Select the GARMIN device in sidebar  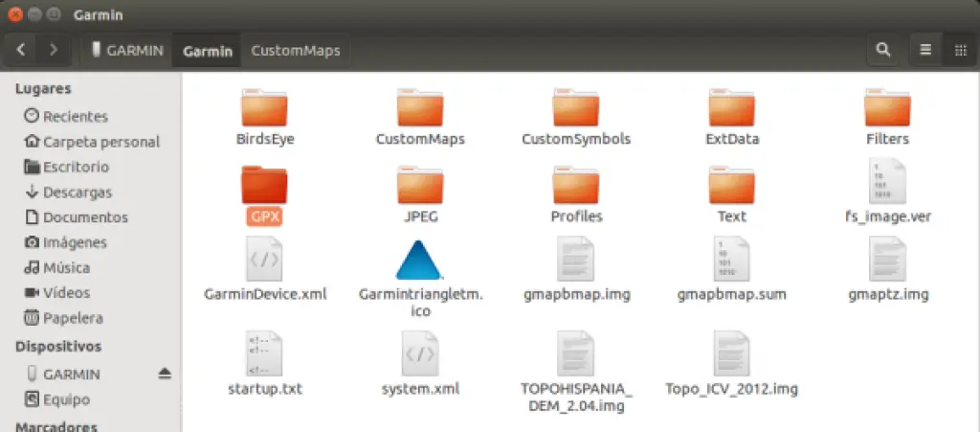(64, 374)
